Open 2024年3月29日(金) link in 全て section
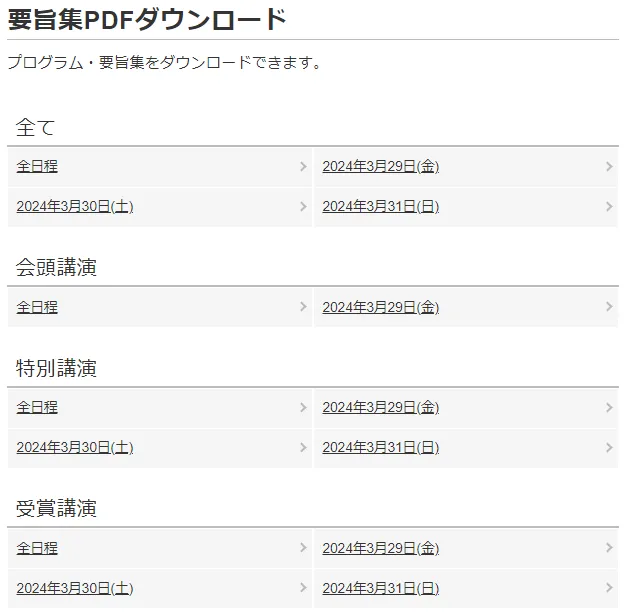This screenshot has height=616, width=627. click(380, 167)
